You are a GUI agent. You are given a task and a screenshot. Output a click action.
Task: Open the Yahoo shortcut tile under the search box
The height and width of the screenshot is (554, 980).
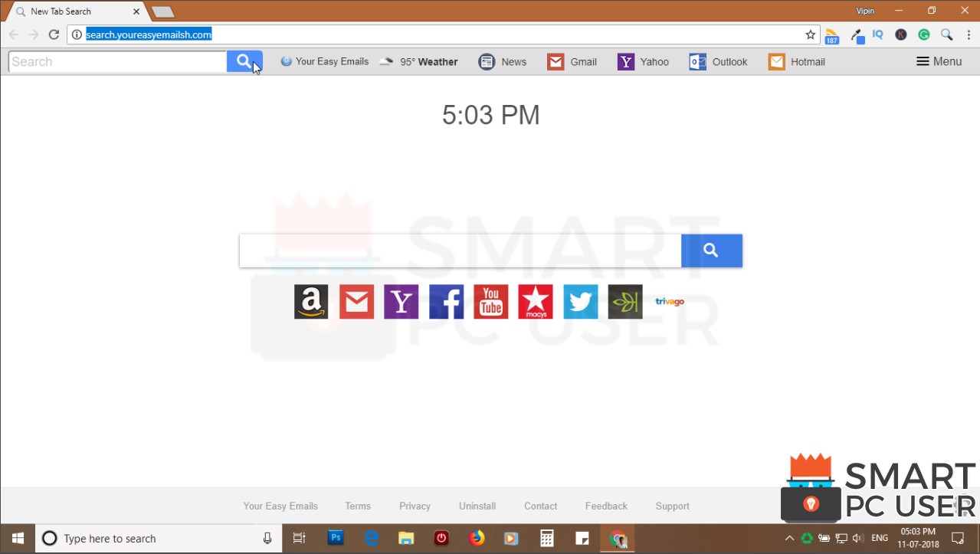(x=401, y=302)
